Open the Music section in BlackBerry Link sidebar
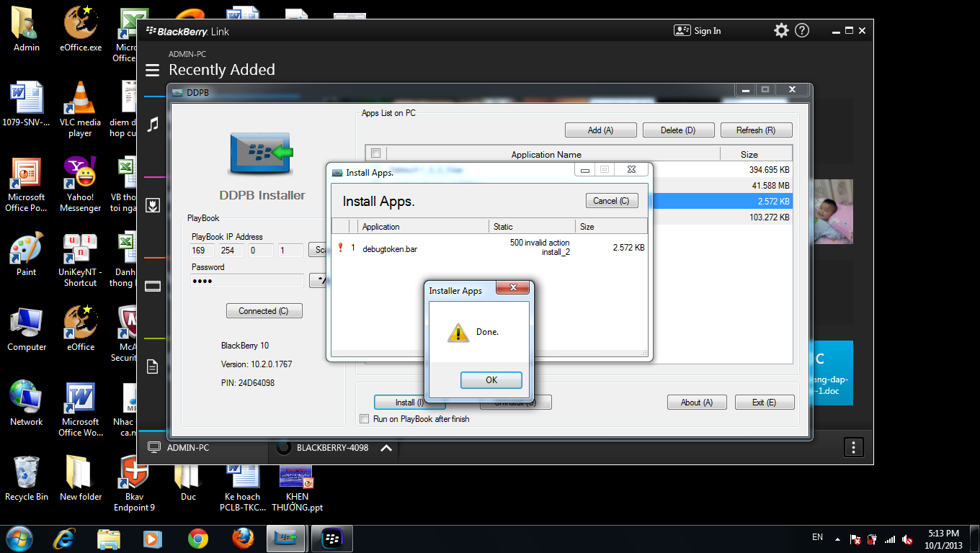980x553 pixels. pyautogui.click(x=152, y=125)
